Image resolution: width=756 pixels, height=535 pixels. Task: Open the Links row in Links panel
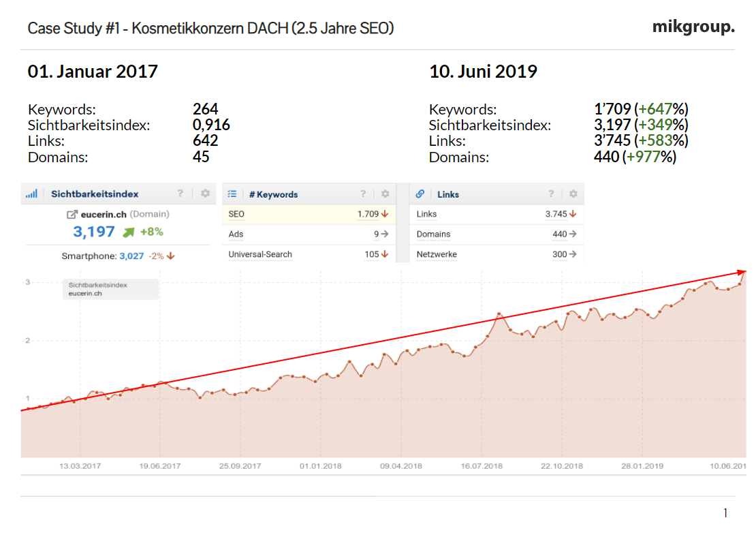[497, 214]
